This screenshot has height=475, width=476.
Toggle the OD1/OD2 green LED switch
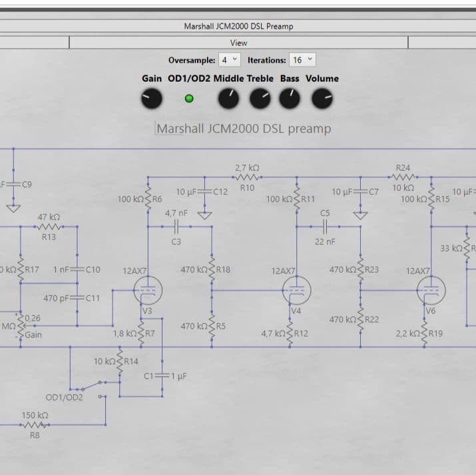click(x=189, y=98)
